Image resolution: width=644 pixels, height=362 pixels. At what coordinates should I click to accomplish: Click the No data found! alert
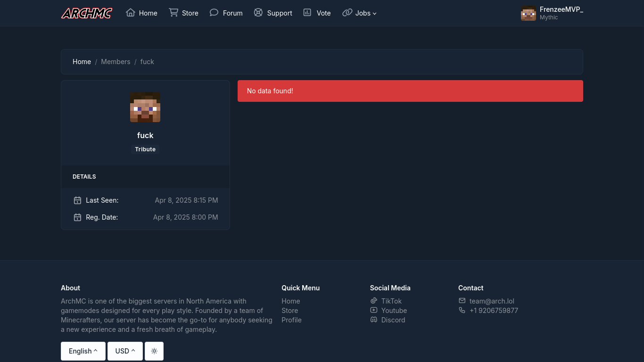pyautogui.click(x=410, y=91)
